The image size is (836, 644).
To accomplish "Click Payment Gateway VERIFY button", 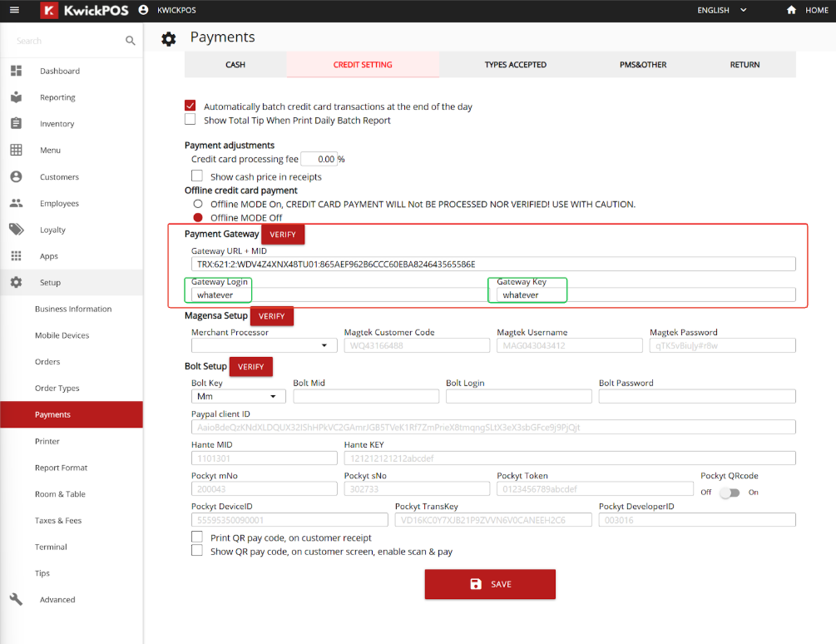I will (x=283, y=235).
